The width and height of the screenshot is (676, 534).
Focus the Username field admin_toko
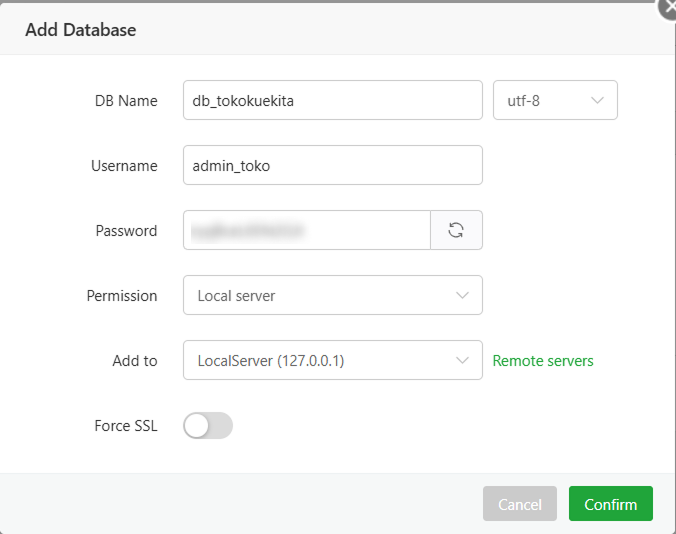click(x=333, y=165)
